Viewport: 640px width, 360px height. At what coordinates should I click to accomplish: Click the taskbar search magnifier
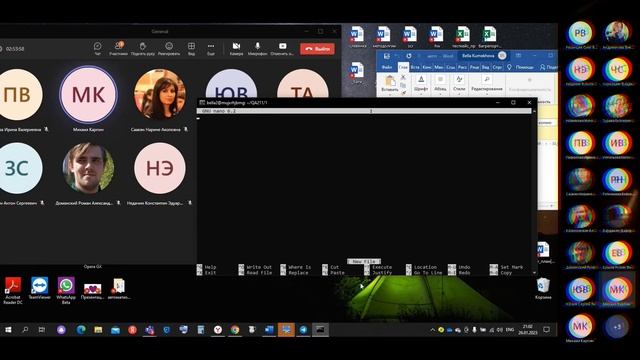click(x=25, y=329)
